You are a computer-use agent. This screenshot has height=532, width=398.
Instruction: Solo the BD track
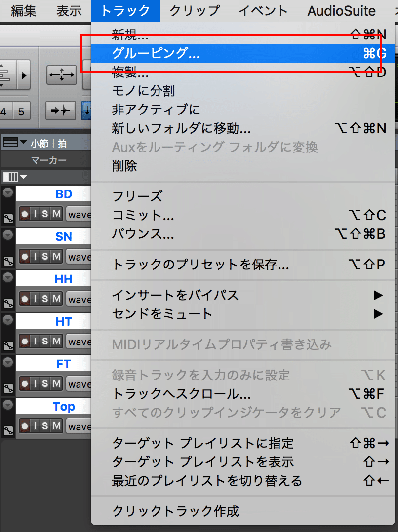[45, 214]
